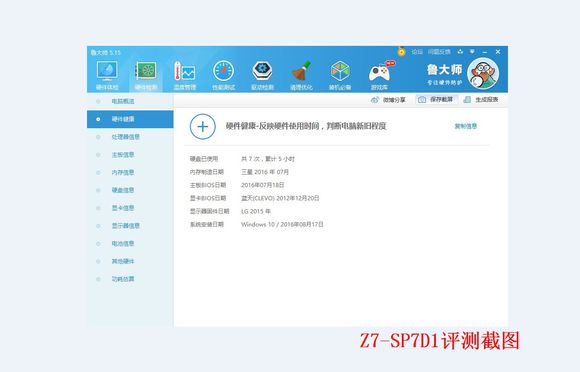Screen dimensions: 580x372
Task: Select the 硬件检测 circuit board icon
Action: 146,71
